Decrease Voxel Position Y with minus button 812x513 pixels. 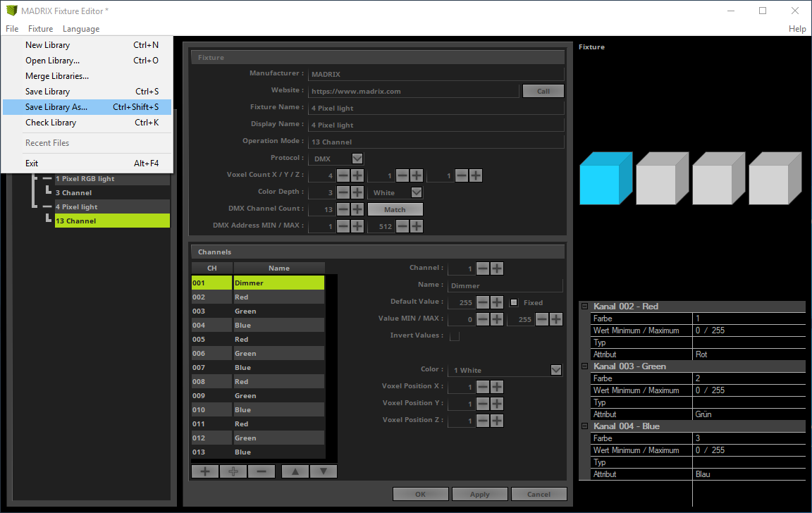tap(483, 404)
